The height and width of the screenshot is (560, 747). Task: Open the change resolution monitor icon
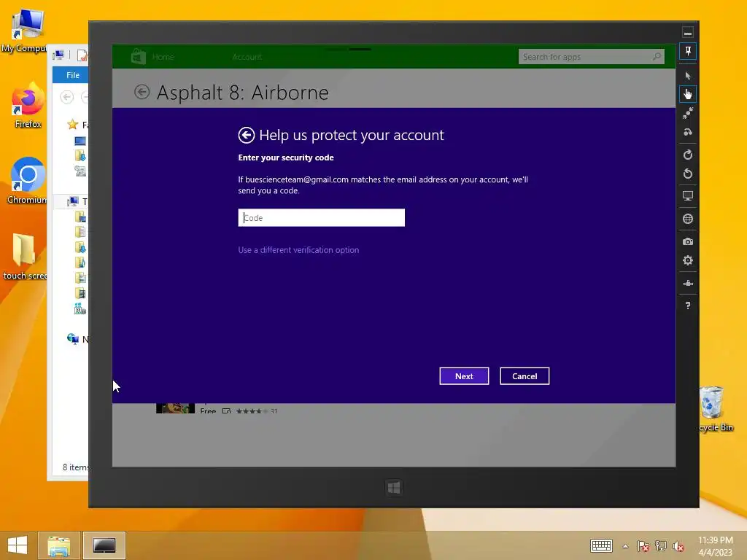pyautogui.click(x=687, y=195)
